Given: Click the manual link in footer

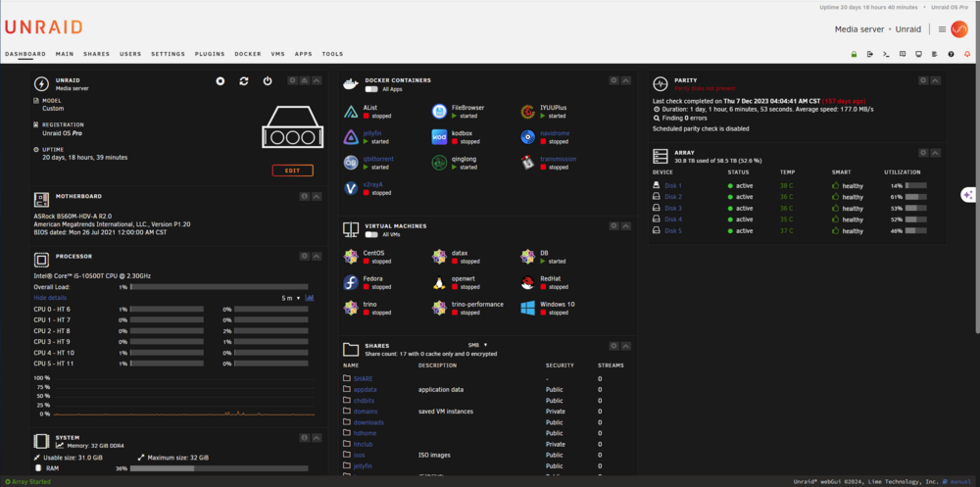Looking at the screenshot, I should click(x=958, y=482).
